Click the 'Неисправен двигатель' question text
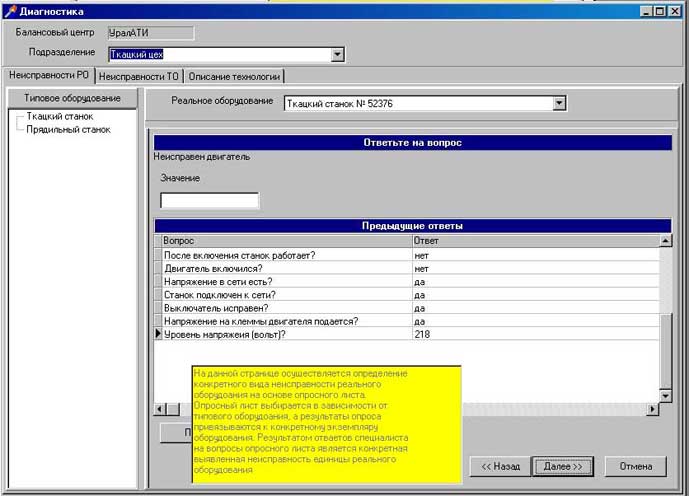Image resolution: width=689 pixels, height=496 pixels. pyautogui.click(x=202, y=157)
